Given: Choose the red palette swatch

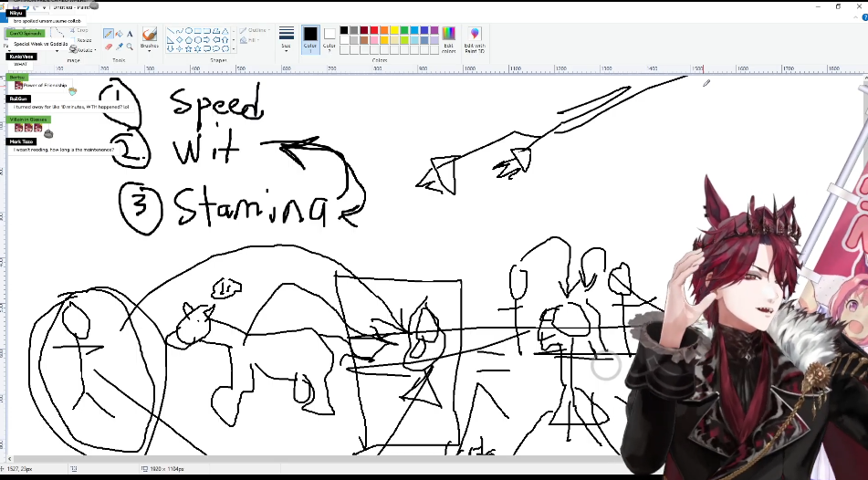Looking at the screenshot, I should [x=373, y=30].
